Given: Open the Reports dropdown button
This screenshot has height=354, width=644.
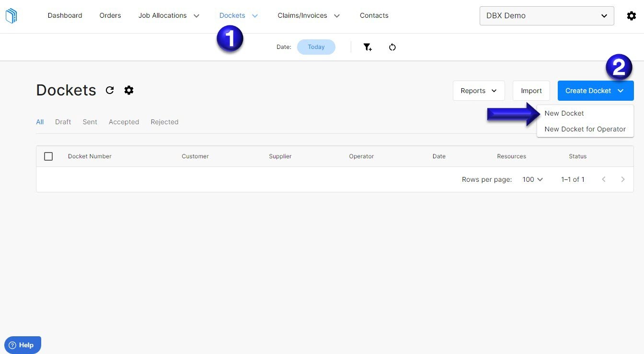Looking at the screenshot, I should (478, 90).
